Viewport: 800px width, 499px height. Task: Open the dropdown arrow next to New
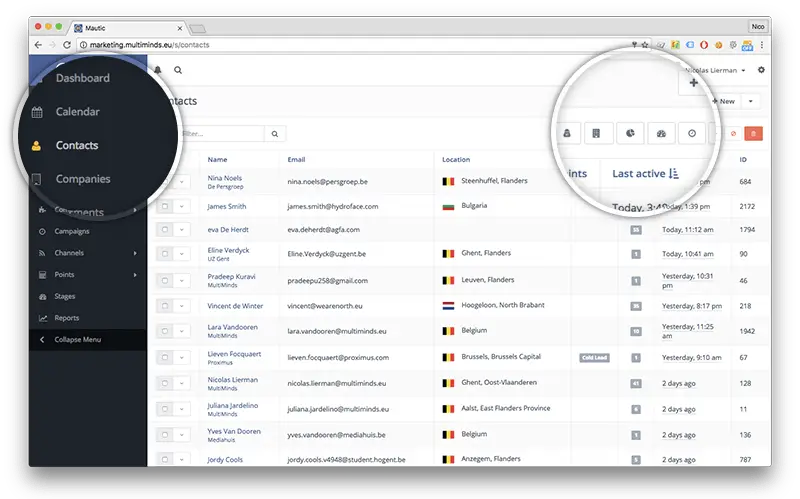751,101
